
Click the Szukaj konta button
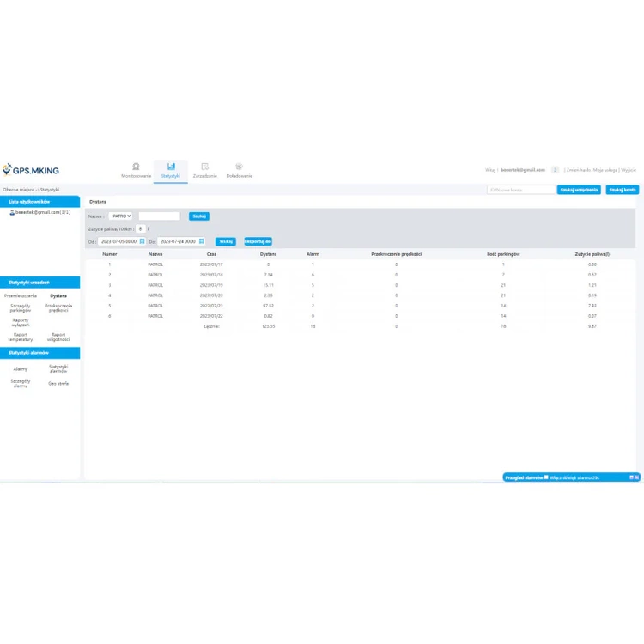[x=622, y=190]
